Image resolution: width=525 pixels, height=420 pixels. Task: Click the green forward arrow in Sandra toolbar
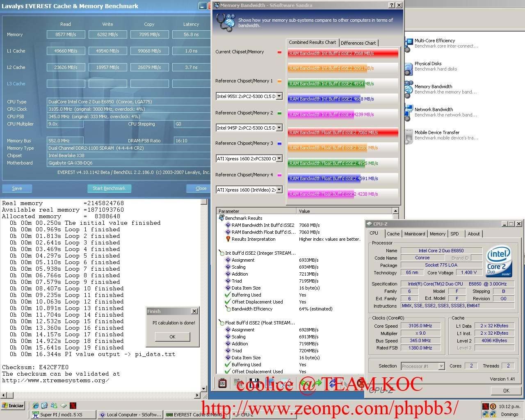(x=317, y=383)
